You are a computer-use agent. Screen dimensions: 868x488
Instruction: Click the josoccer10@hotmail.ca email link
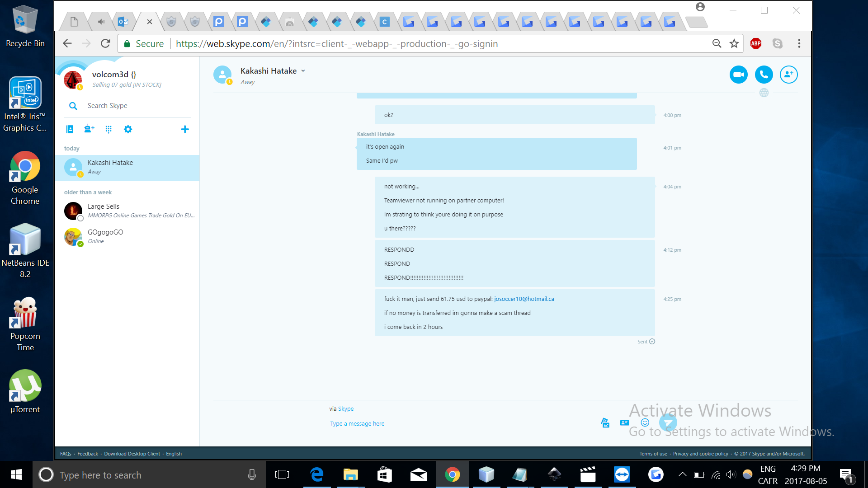click(524, 299)
